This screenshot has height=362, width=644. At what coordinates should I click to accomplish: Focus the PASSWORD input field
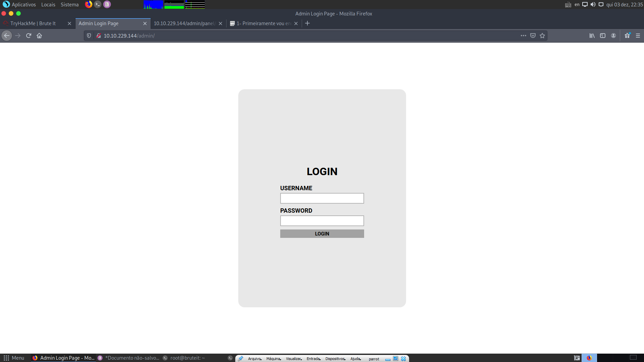tap(322, 220)
